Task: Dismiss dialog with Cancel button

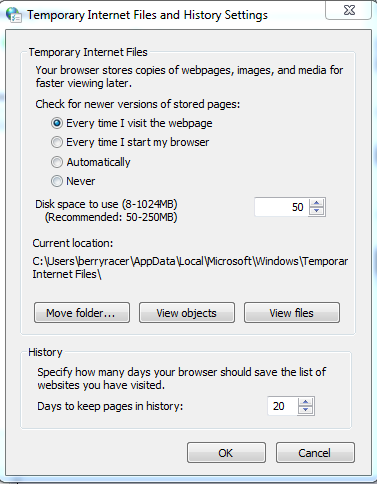Action: click(315, 453)
